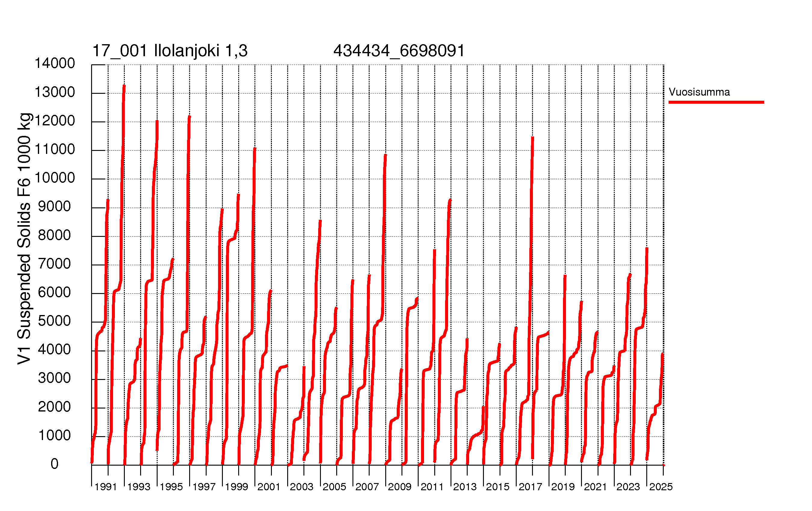Image resolution: width=812 pixels, height=511 pixels.
Task: Click the 1991 x-axis year label
Action: pos(106,487)
